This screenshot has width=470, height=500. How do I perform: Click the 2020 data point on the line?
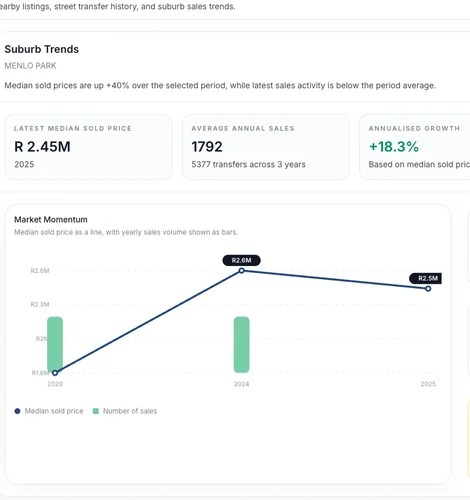[55, 373]
